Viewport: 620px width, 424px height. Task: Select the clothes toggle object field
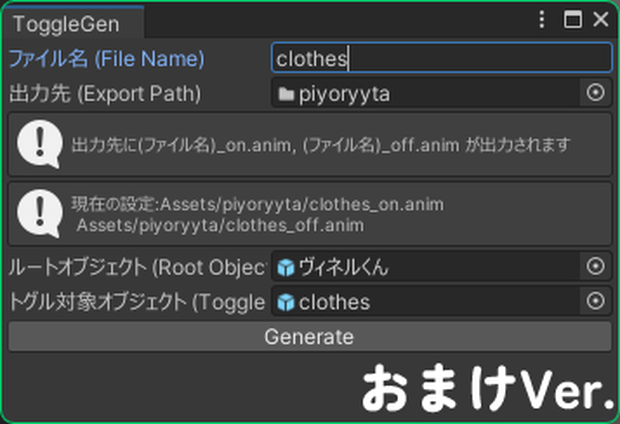click(426, 301)
